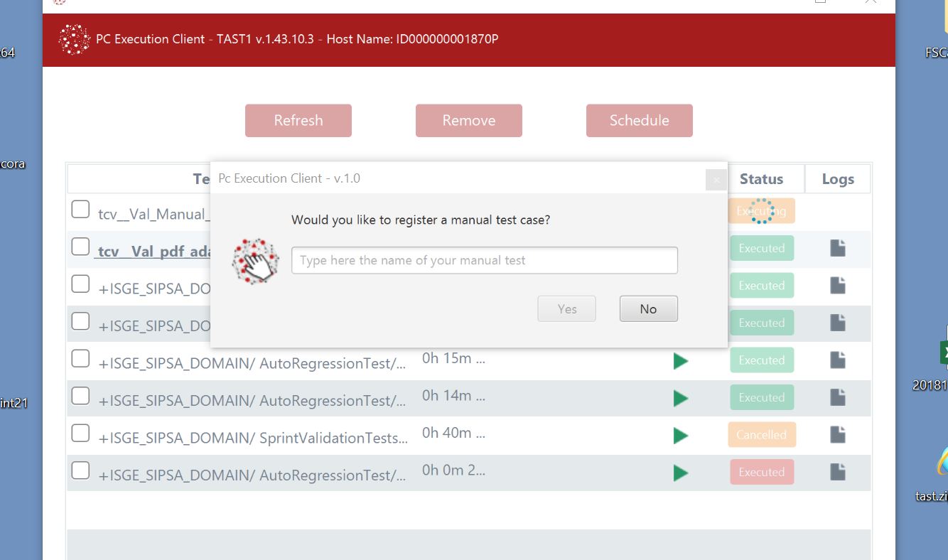Check the SprintValidationTests row checkbox
Image resolution: width=948 pixels, height=560 pixels.
tap(80, 434)
